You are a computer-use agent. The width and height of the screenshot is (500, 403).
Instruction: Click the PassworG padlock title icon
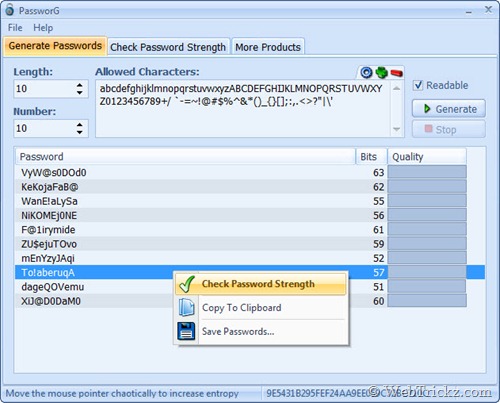[10, 10]
